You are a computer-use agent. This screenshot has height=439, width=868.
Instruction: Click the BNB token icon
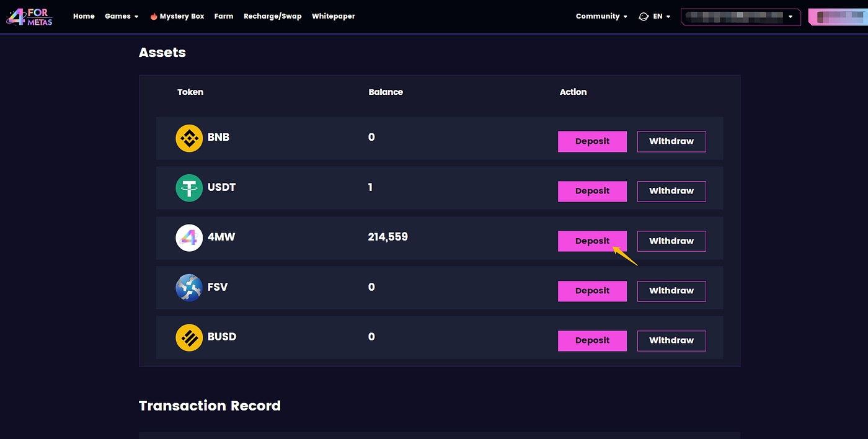pos(189,138)
